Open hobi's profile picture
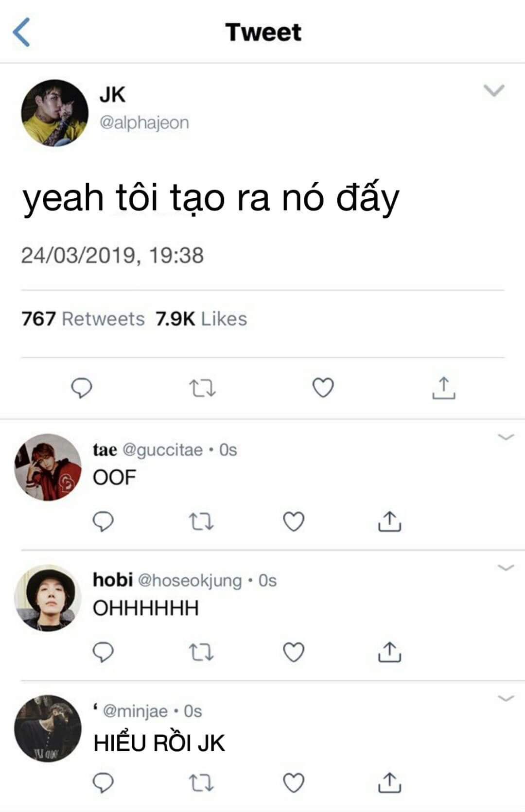Viewport: 525px width, 812px height. [x=48, y=598]
